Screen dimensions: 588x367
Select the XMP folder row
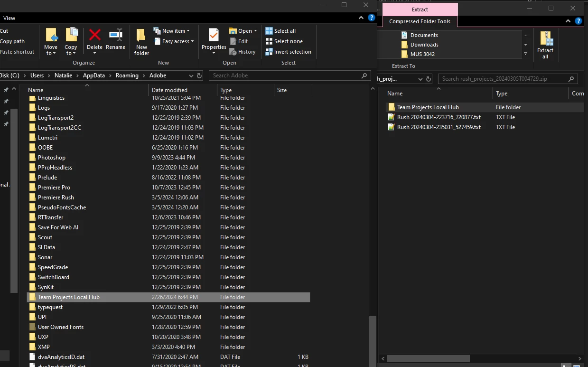point(168,347)
